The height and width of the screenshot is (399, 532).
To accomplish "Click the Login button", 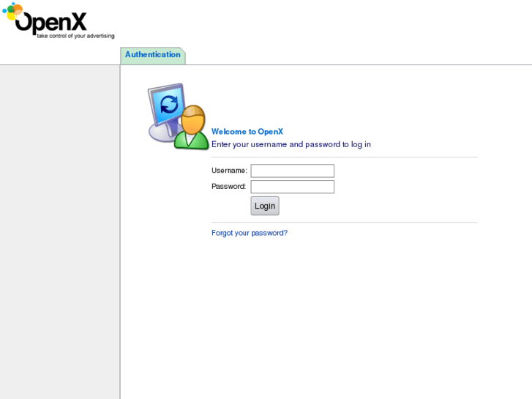I will click(265, 206).
